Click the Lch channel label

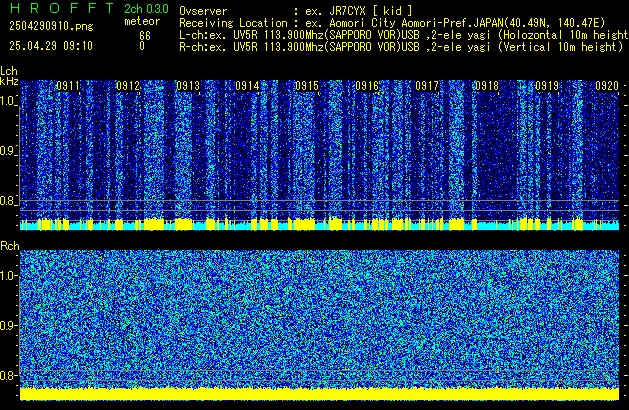click(9, 71)
